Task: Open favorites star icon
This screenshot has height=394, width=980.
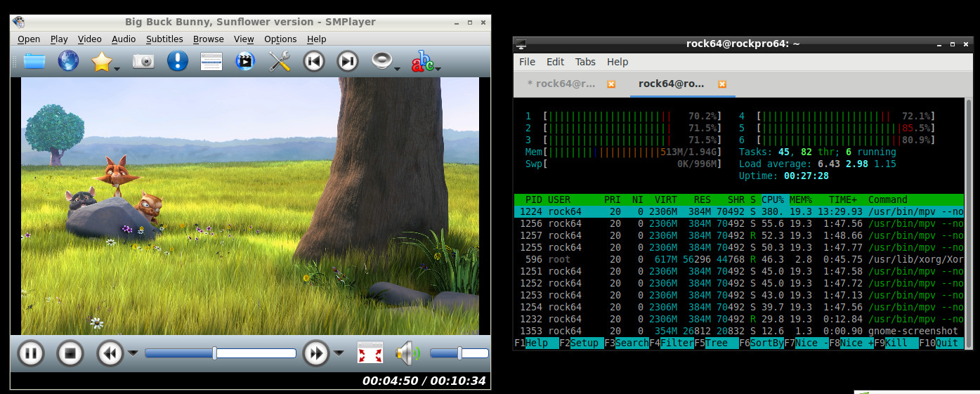Action: 102,62
